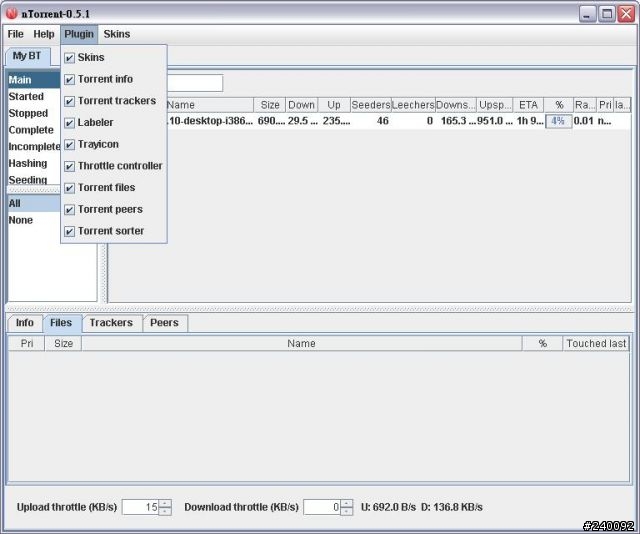
Task: Sort torrents by ETA column header
Action: (528, 105)
